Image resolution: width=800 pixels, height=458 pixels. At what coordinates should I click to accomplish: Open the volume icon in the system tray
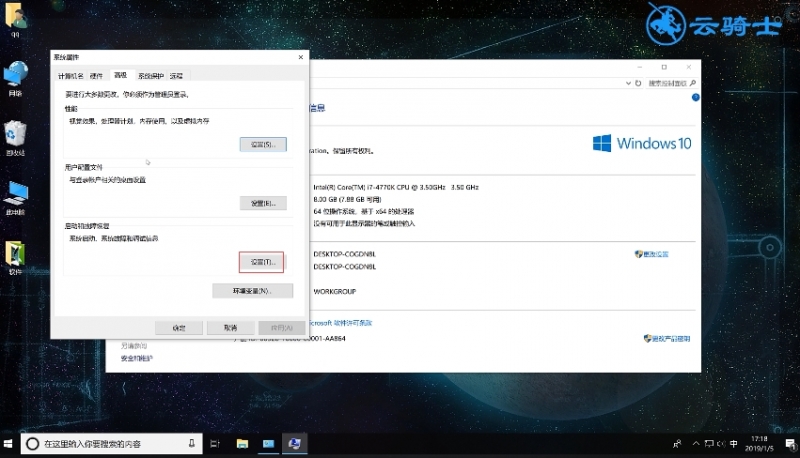(721, 444)
